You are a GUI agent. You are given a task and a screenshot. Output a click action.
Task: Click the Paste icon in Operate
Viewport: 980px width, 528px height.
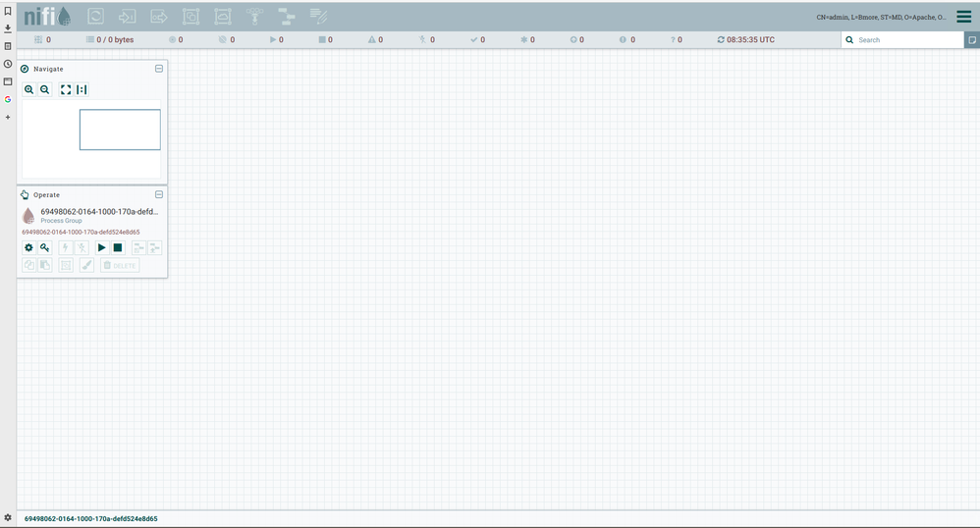coord(44,265)
